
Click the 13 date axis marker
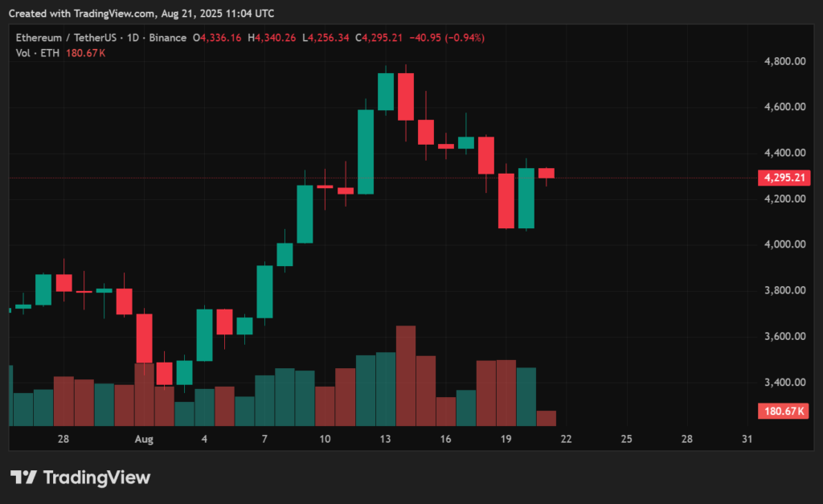pyautogui.click(x=386, y=439)
